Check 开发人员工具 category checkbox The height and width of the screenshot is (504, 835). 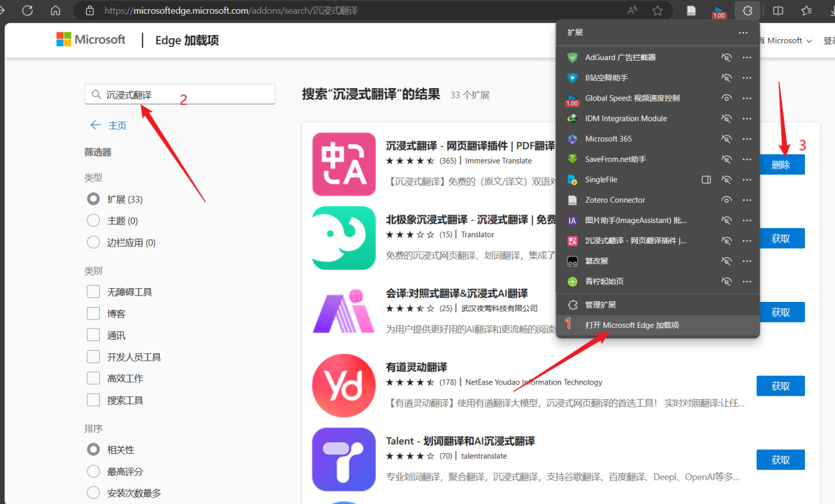coord(93,357)
